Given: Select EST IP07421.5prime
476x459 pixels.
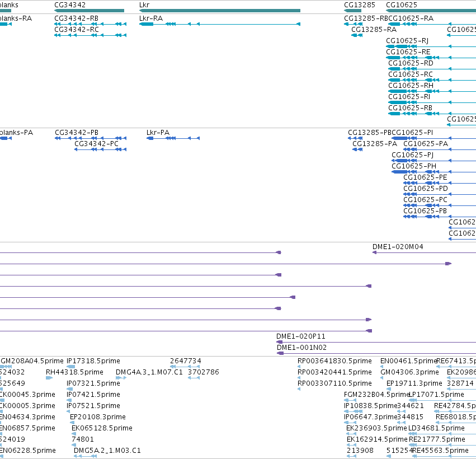Looking at the screenshot, I should (x=93, y=395).
